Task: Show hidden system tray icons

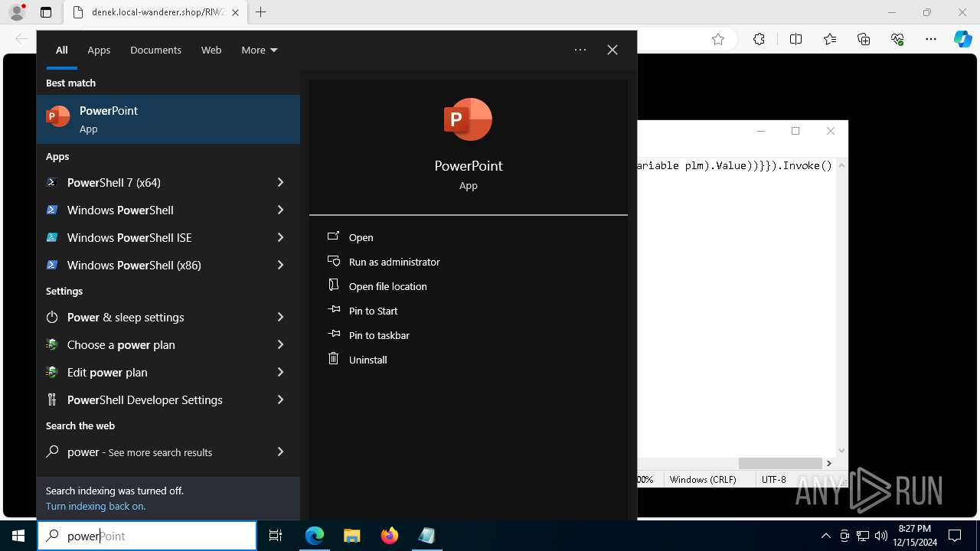Action: (825, 536)
